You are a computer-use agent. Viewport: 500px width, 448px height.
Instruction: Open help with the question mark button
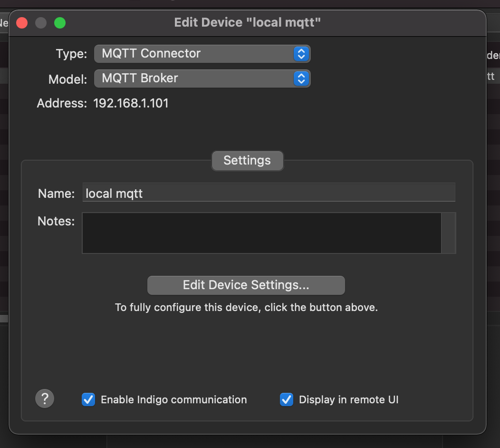[x=45, y=399]
